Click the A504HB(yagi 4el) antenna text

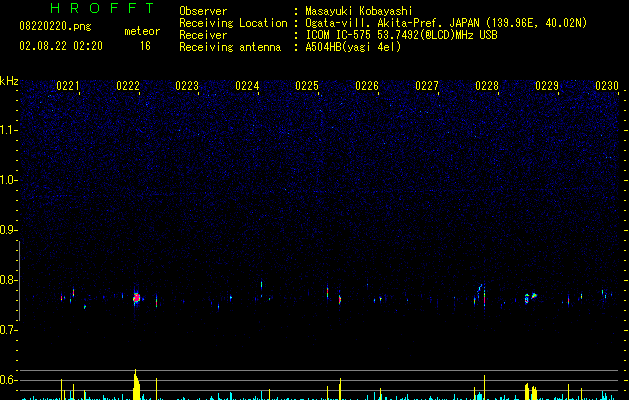pos(353,47)
